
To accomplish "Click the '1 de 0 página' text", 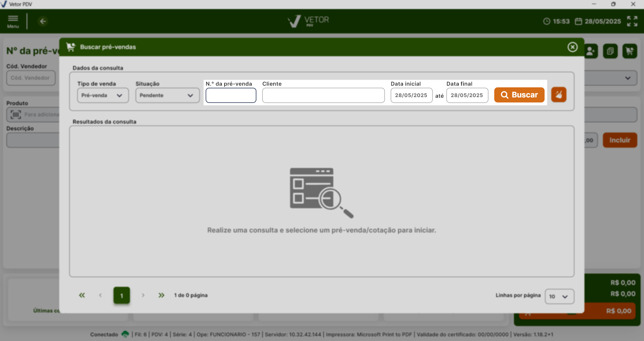I will pos(191,295).
